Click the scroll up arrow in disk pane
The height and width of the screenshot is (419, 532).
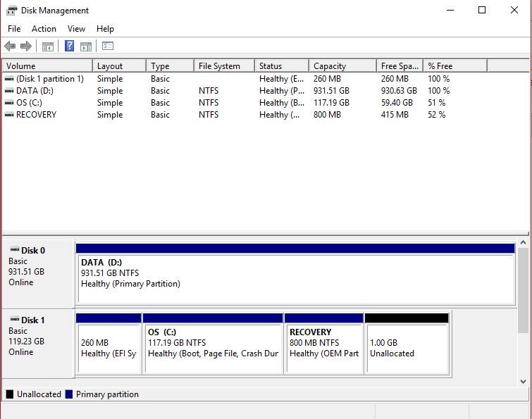pos(523,243)
